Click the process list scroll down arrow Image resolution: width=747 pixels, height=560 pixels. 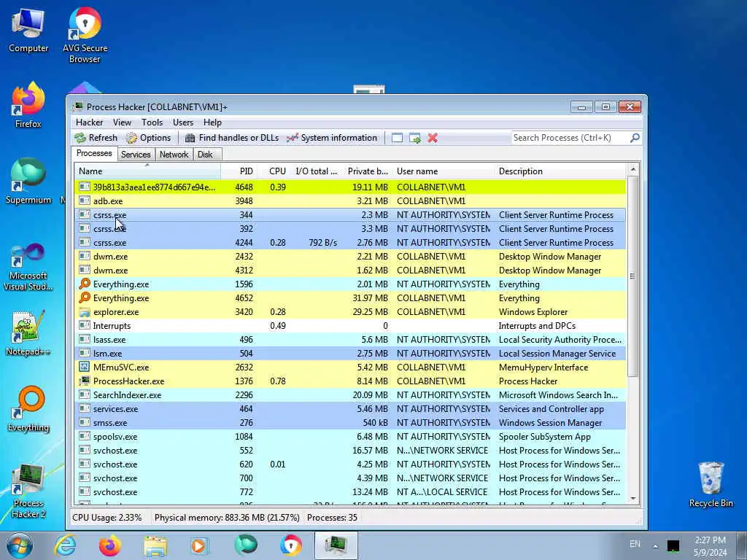(x=632, y=499)
